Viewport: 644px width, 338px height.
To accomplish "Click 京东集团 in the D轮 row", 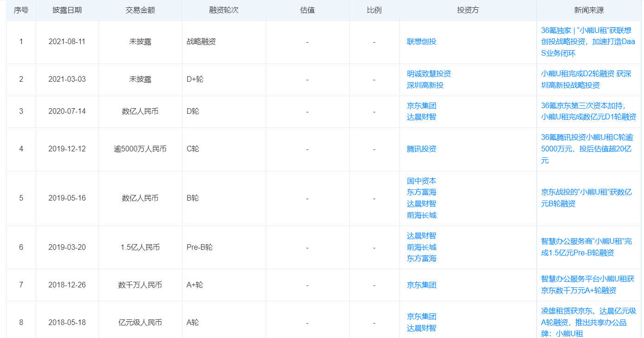I will point(422,106).
